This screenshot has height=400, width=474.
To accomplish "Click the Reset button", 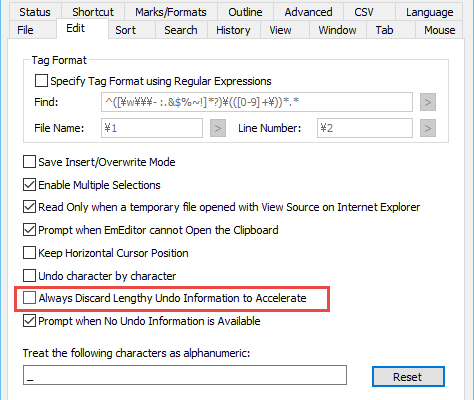I will click(408, 377).
